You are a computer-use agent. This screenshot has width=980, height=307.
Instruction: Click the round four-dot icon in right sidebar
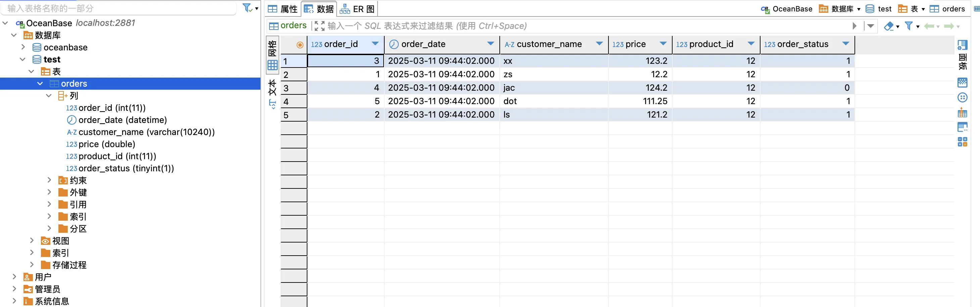(x=962, y=97)
